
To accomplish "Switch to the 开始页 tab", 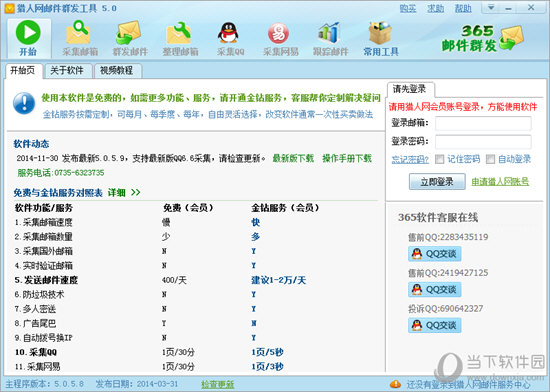I will point(23,70).
